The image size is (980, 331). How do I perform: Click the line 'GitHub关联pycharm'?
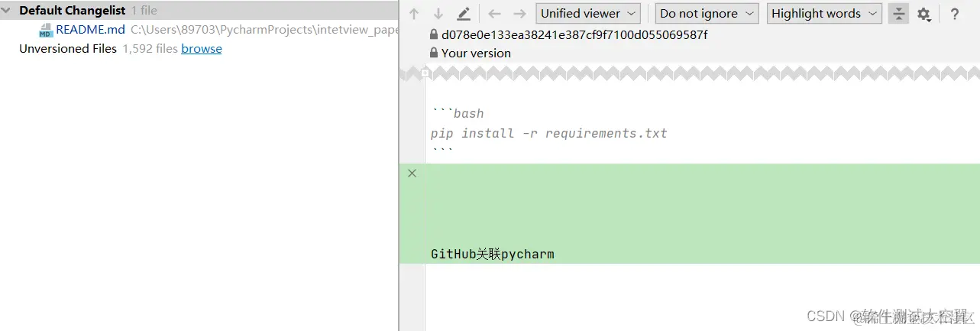pos(493,254)
